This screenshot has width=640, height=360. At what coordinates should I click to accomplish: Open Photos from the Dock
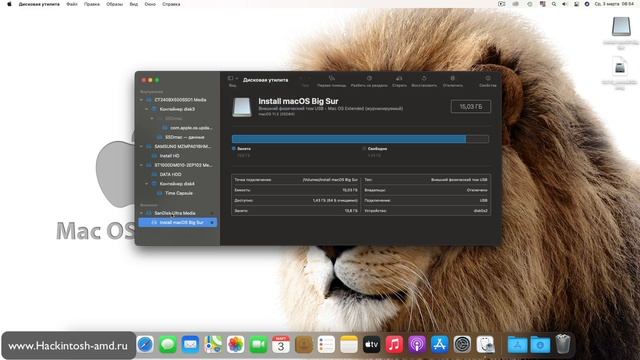[236, 344]
